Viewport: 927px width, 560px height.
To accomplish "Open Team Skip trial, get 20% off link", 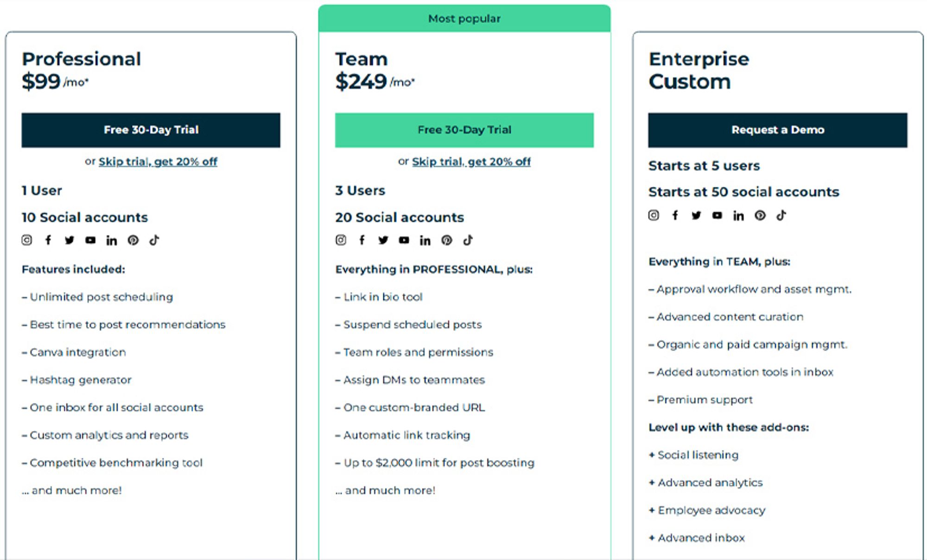I will [471, 162].
